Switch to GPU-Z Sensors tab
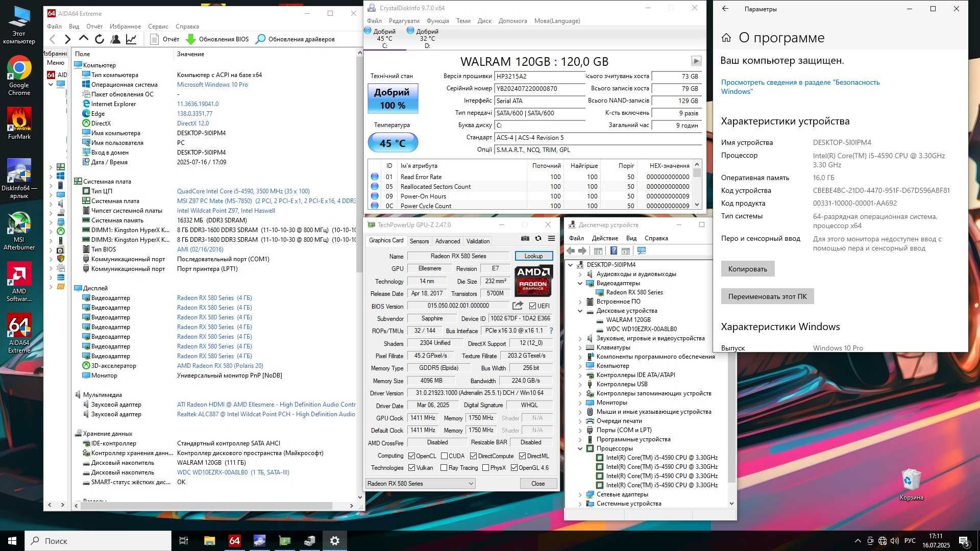980x551 pixels. [419, 241]
